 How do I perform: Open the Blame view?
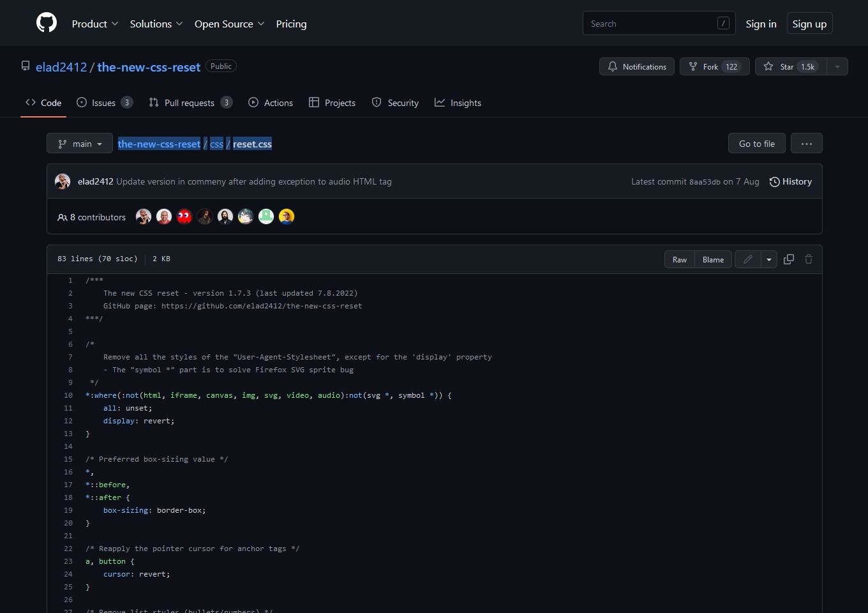713,259
